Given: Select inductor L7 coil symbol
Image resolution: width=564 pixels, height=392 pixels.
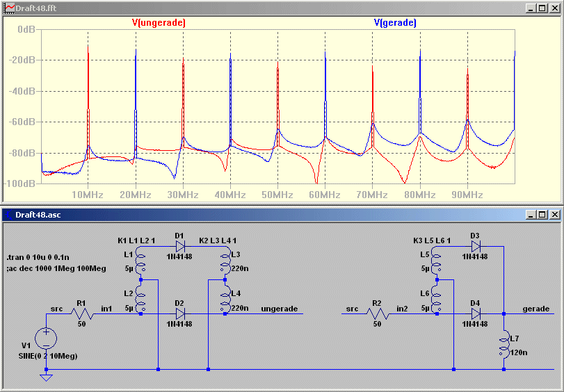Looking at the screenshot, I should [x=504, y=345].
